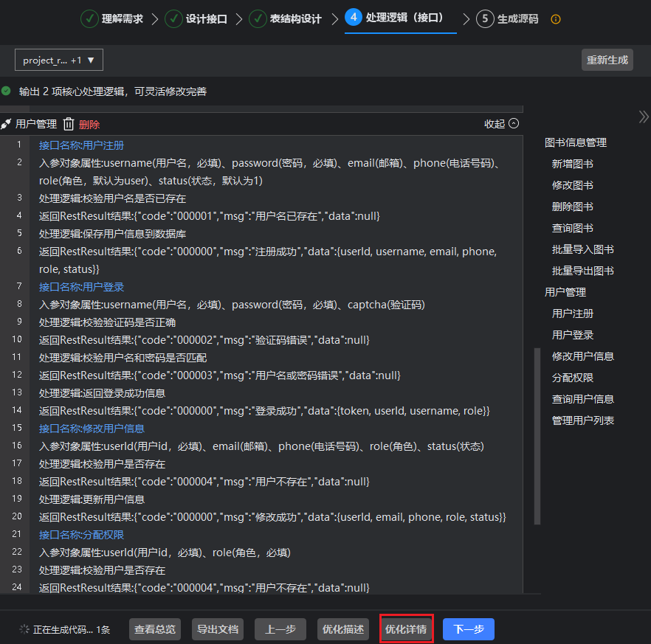Open the project_r... dropdown selector

(x=59, y=60)
